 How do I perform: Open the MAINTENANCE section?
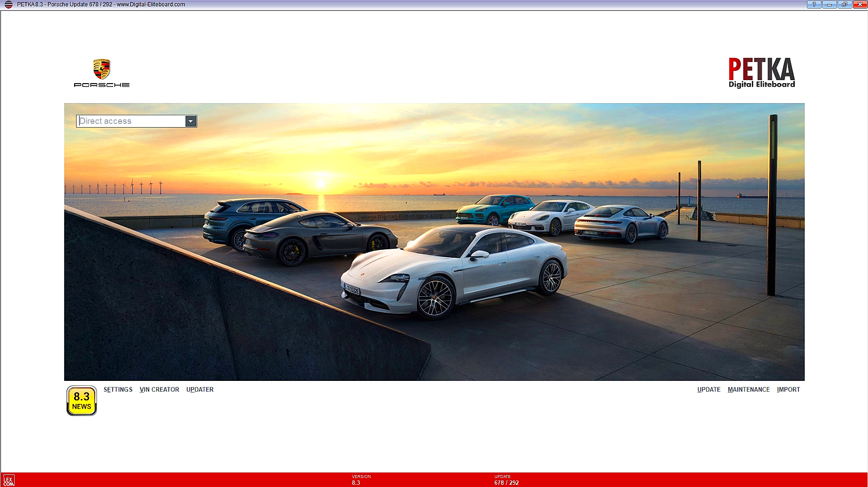click(748, 389)
